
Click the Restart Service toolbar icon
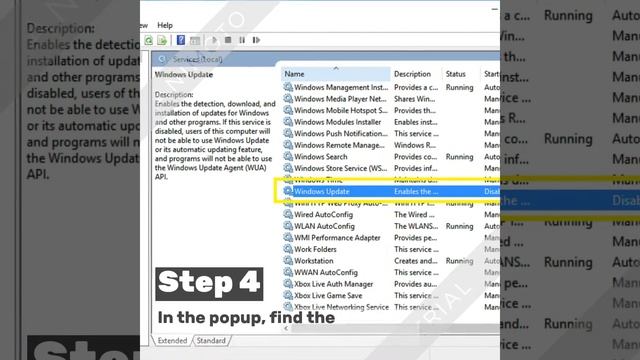tap(256, 40)
